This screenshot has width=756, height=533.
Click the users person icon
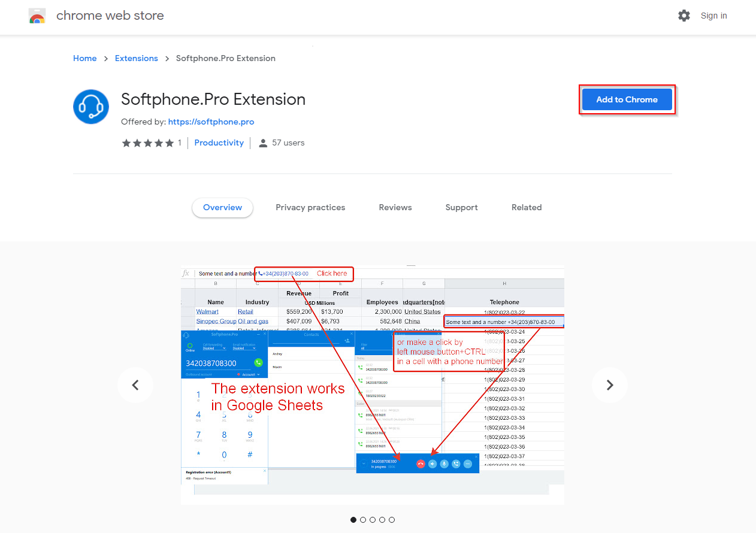263,143
